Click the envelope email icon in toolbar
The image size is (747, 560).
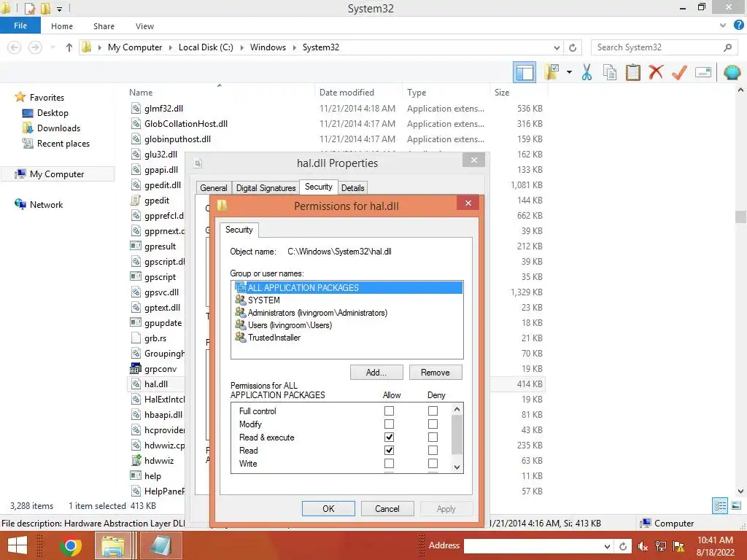[703, 73]
